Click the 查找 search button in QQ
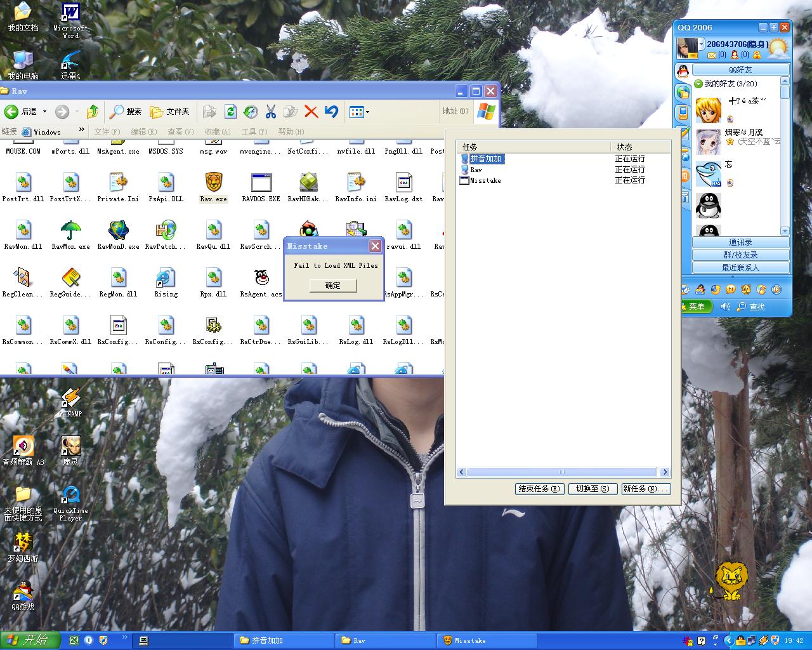The image size is (812, 650). 751,307
